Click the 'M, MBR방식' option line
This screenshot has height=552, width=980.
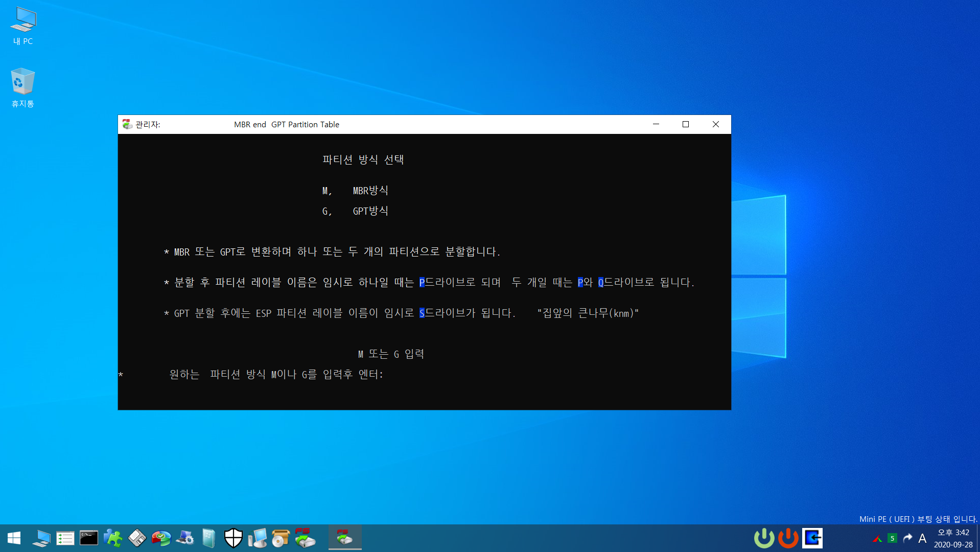tap(355, 191)
